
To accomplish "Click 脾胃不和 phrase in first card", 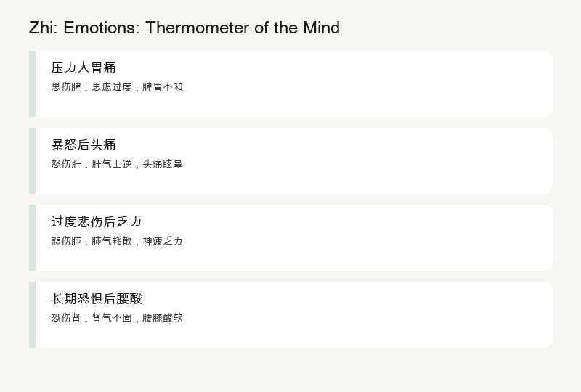I will coord(162,87).
